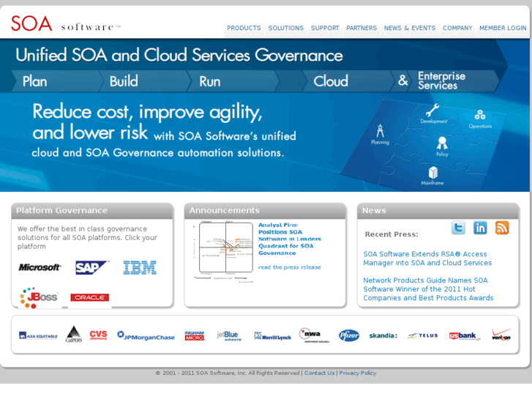The height and width of the screenshot is (399, 532).
Task: Select the Microsoft platform logo
Action: [x=40, y=267]
